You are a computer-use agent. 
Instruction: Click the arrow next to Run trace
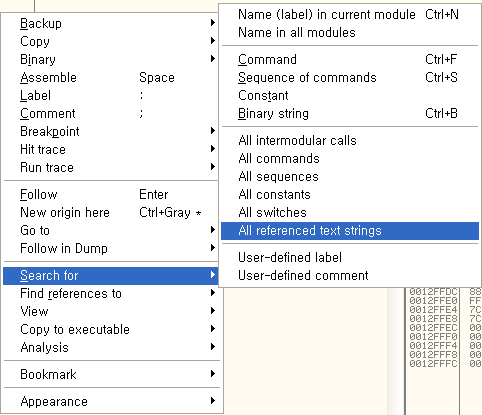point(213,167)
